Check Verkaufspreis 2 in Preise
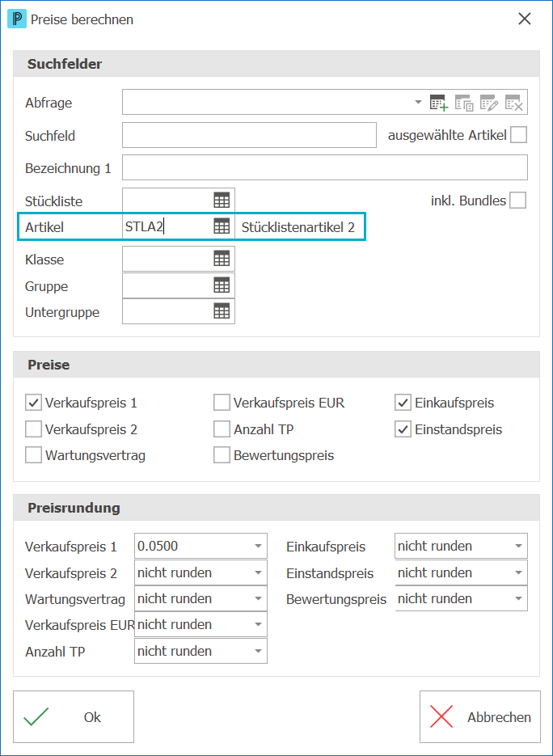This screenshot has width=553, height=756. click(x=33, y=429)
